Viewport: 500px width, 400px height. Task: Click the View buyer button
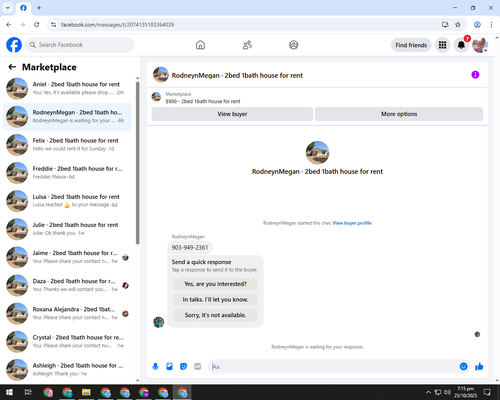click(x=232, y=114)
